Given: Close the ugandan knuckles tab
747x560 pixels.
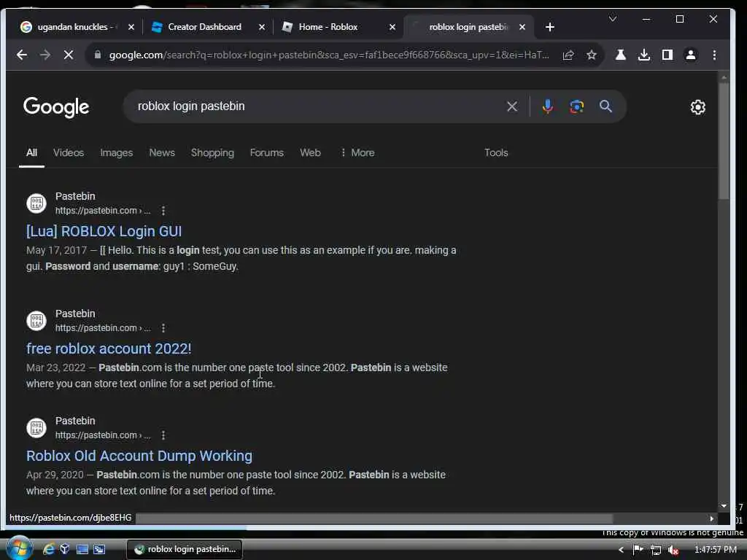Looking at the screenshot, I should coord(131,27).
